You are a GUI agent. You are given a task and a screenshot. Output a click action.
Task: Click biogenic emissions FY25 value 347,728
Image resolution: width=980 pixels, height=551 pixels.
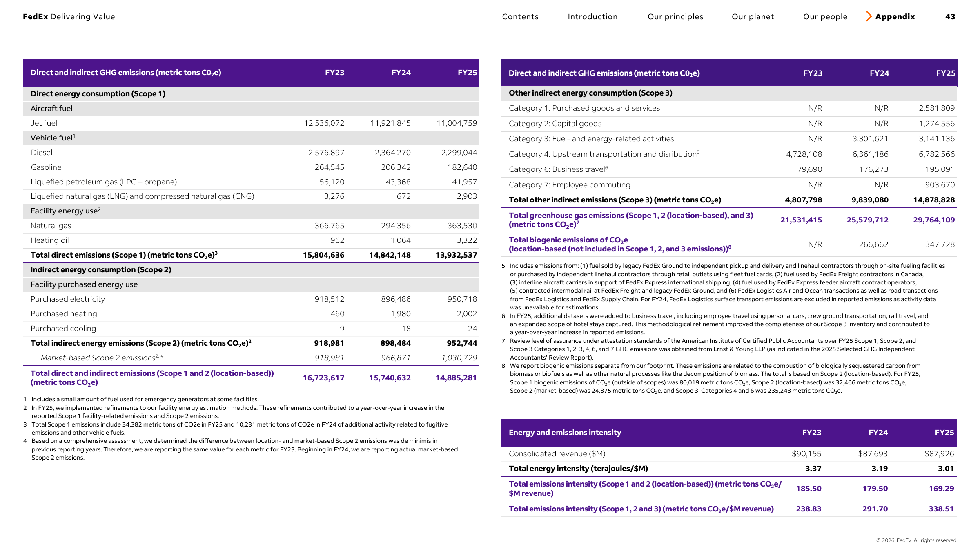(940, 244)
